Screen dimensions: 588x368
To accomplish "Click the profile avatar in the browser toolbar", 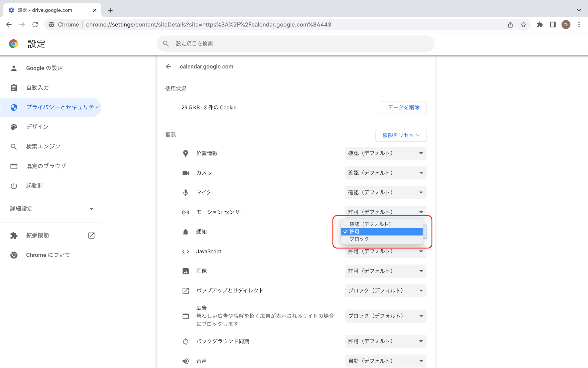I will coord(565,24).
